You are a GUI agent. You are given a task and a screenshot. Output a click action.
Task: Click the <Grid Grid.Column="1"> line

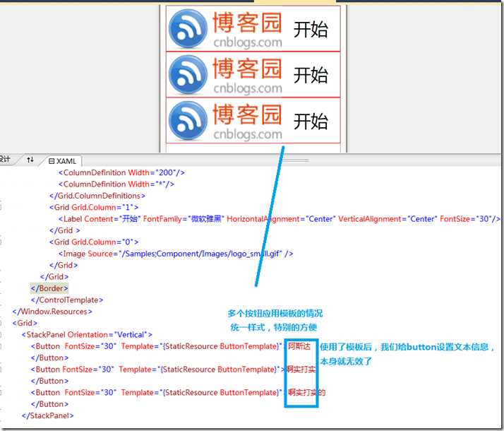[94, 208]
